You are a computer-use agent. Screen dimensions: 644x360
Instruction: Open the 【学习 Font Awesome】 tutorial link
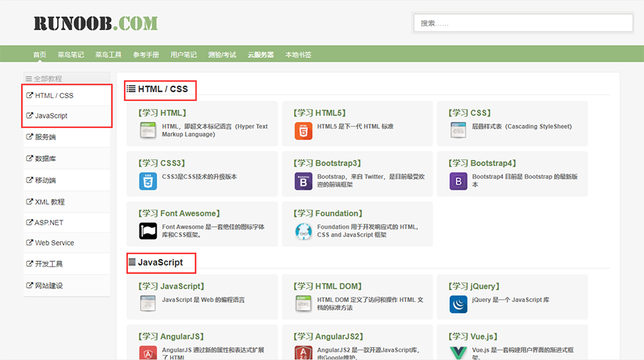tap(179, 213)
